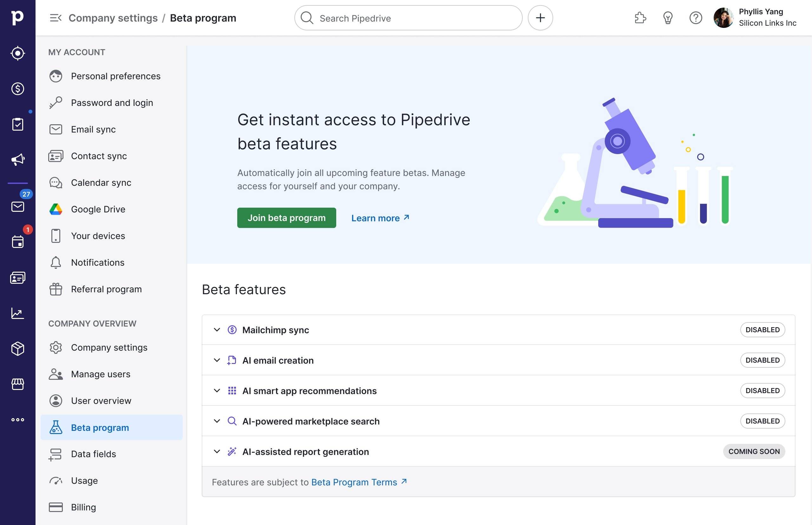Click the COMING SOON badge

coord(754,452)
